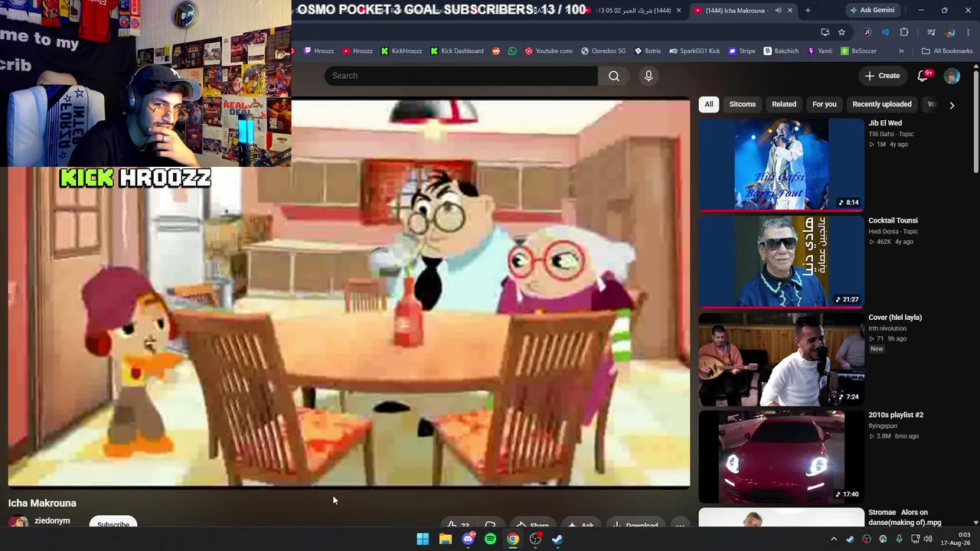Viewport: 980px width, 551px height.
Task: Open the Stripe bookmark
Action: [x=741, y=51]
